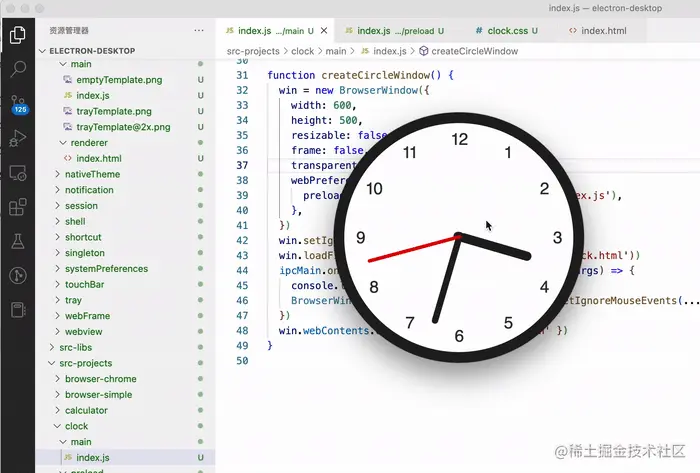The width and height of the screenshot is (700, 473).
Task: Open the Run and Debug view
Action: pyautogui.click(x=17, y=139)
